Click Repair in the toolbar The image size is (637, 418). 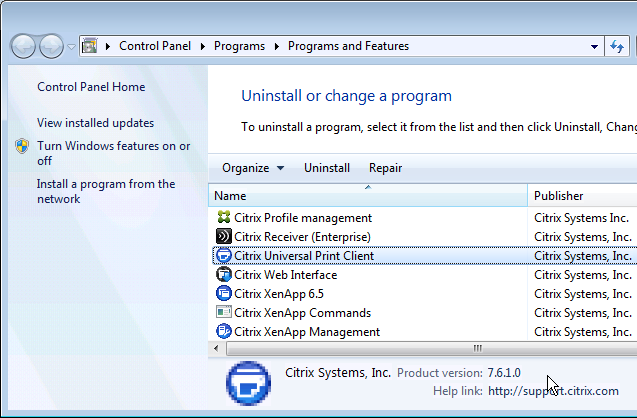(x=385, y=168)
